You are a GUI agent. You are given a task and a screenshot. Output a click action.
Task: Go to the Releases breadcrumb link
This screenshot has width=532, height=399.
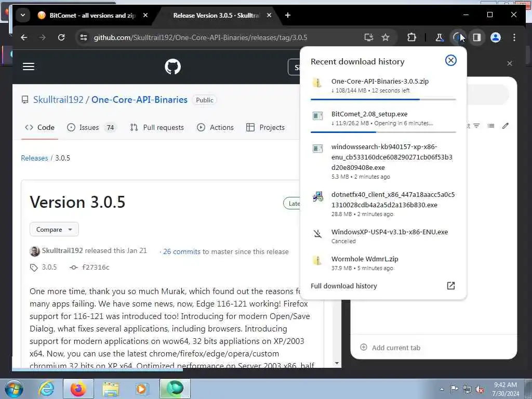click(34, 158)
